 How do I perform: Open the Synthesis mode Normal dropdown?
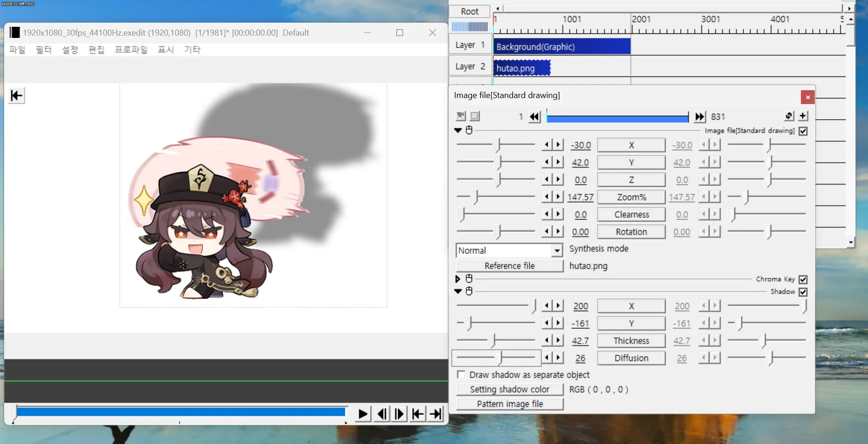click(x=557, y=251)
